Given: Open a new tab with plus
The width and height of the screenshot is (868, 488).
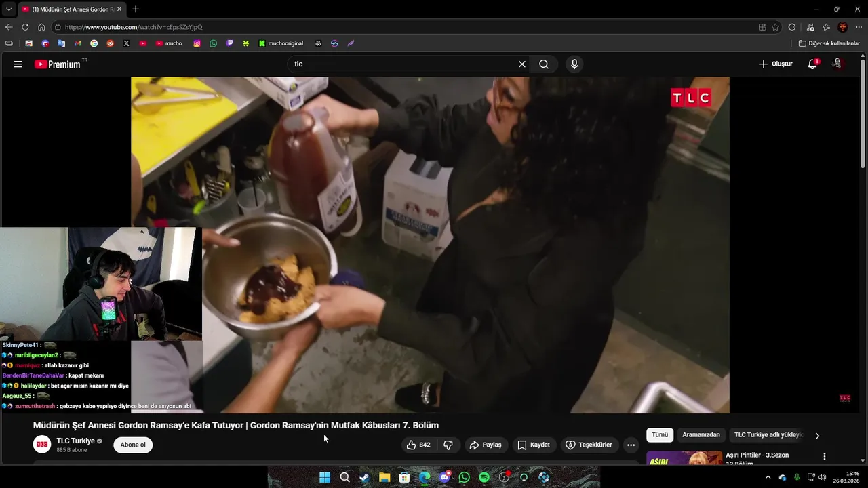Looking at the screenshot, I should [x=136, y=9].
